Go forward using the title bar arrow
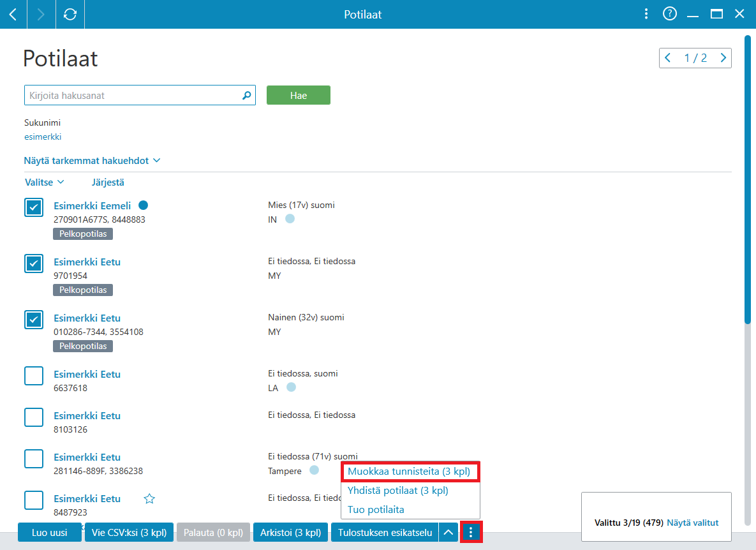Screen dimensions: 756x550 point(41,15)
